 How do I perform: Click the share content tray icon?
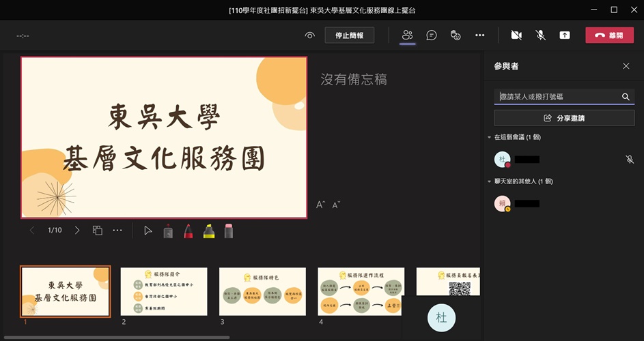[x=565, y=35]
